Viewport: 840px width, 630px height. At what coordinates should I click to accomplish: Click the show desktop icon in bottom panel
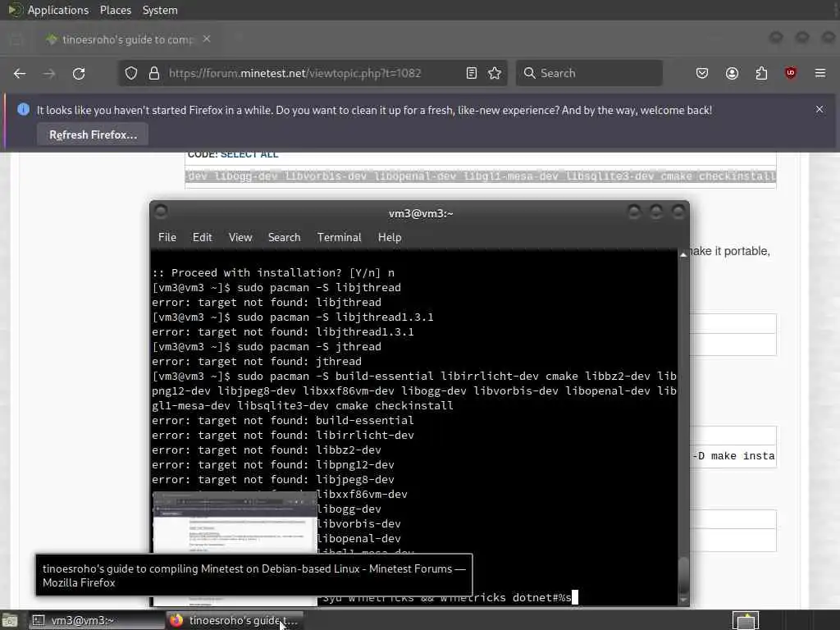[10, 620]
